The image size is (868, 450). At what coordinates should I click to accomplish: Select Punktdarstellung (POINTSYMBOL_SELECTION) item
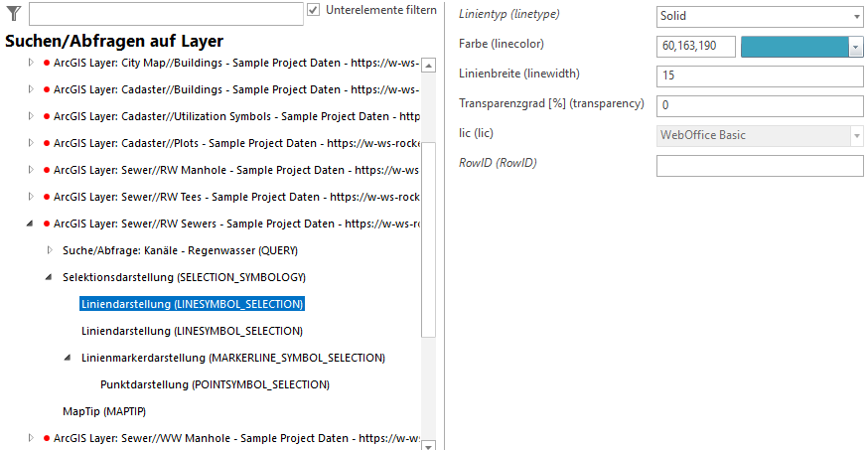pyautogui.click(x=215, y=384)
